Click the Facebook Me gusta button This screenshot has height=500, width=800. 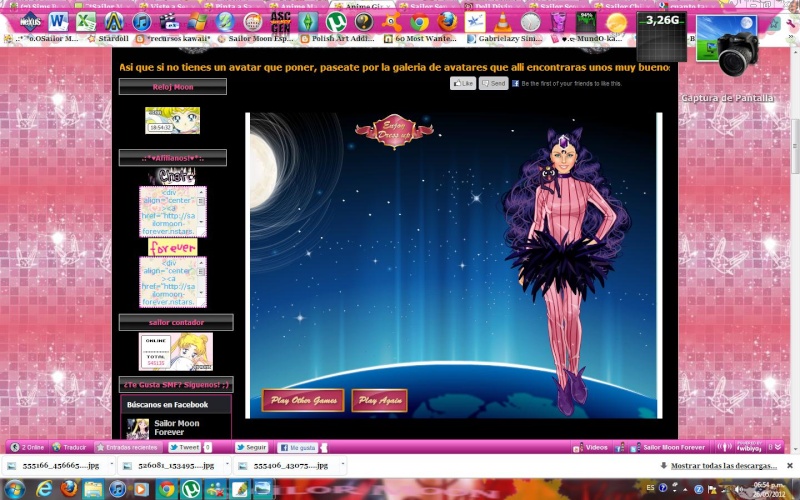point(298,447)
